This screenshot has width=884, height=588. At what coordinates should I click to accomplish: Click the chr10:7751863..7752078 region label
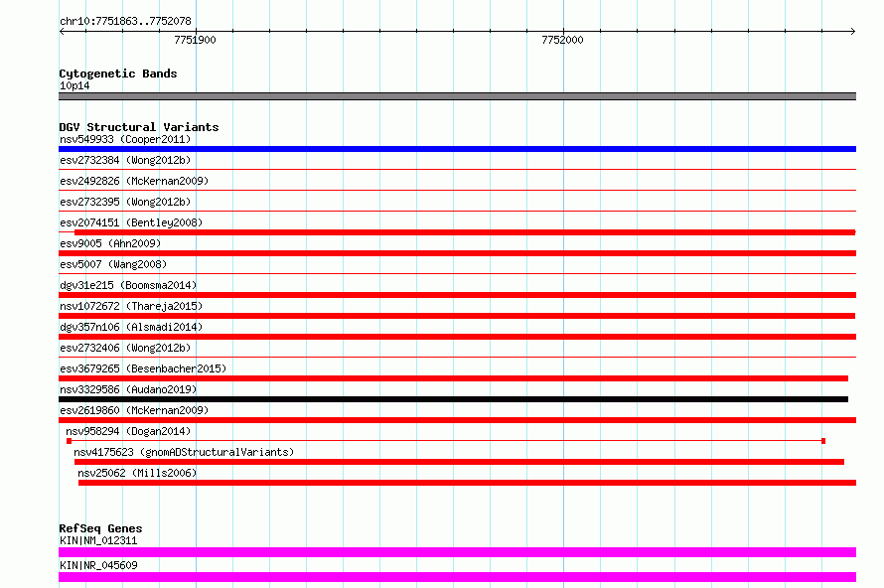click(125, 21)
